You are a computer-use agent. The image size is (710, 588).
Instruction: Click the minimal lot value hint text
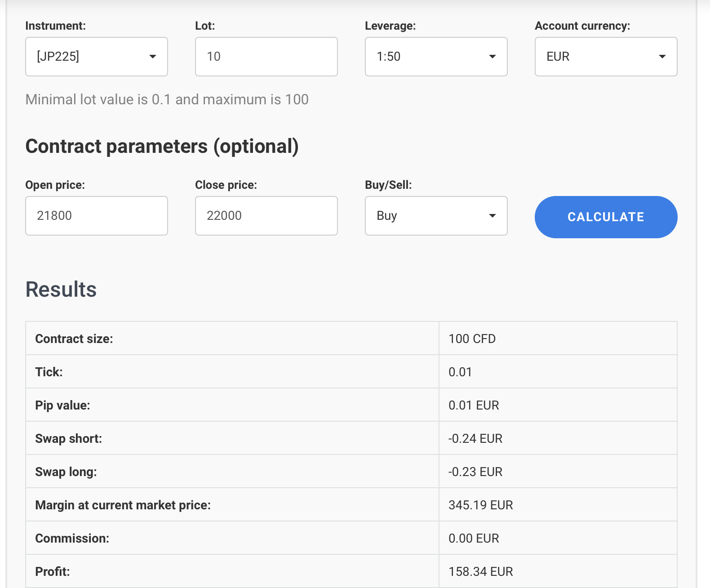coord(167,99)
